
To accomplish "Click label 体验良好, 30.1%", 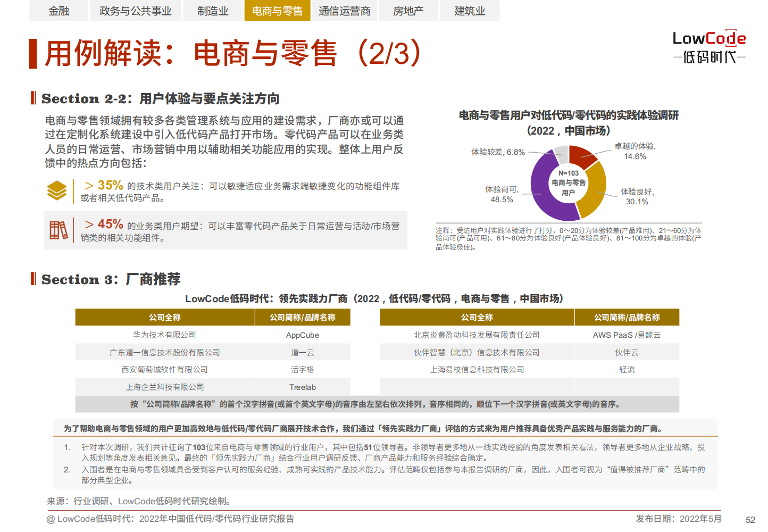I will [x=637, y=196].
